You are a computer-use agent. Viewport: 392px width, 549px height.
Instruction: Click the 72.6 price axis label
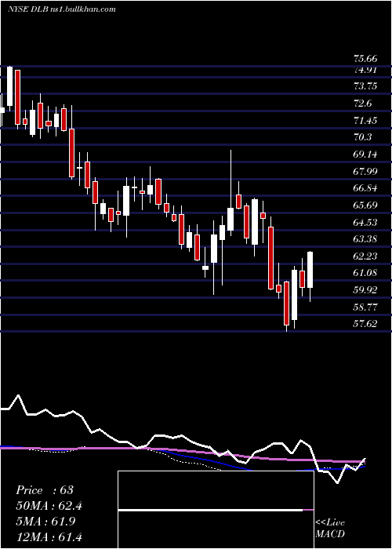pos(364,104)
